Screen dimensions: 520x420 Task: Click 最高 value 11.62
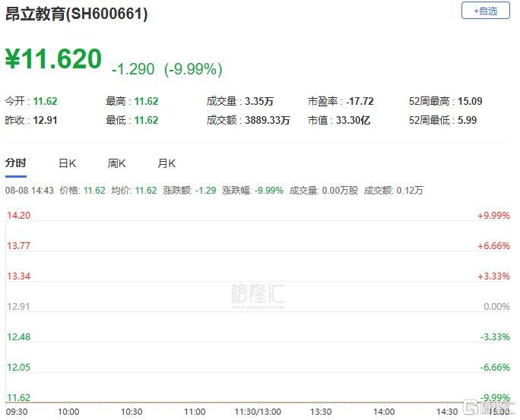[x=146, y=101]
